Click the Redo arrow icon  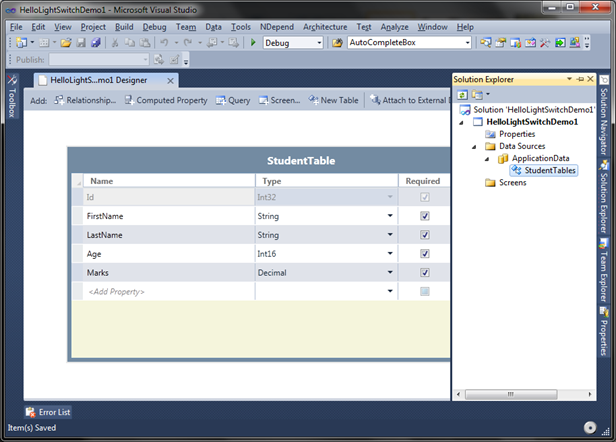click(x=188, y=42)
